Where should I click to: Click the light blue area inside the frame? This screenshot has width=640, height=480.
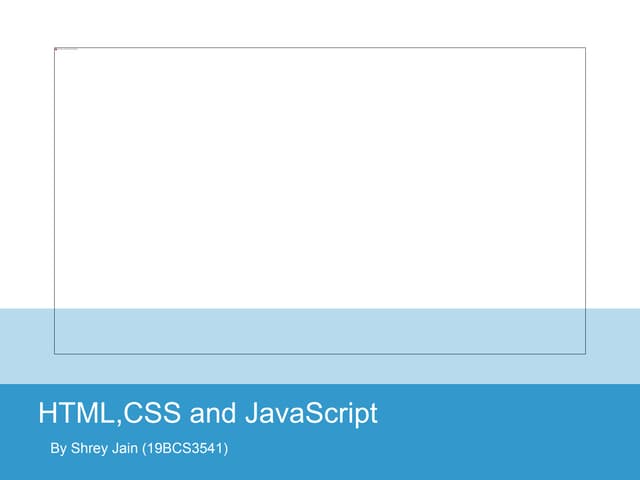[x=320, y=330]
